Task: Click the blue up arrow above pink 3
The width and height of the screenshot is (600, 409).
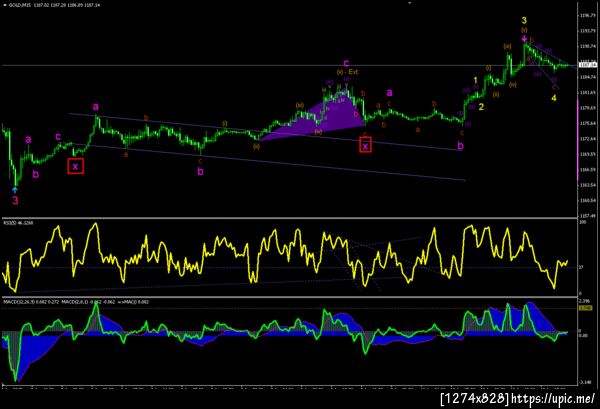Action: coord(15,189)
